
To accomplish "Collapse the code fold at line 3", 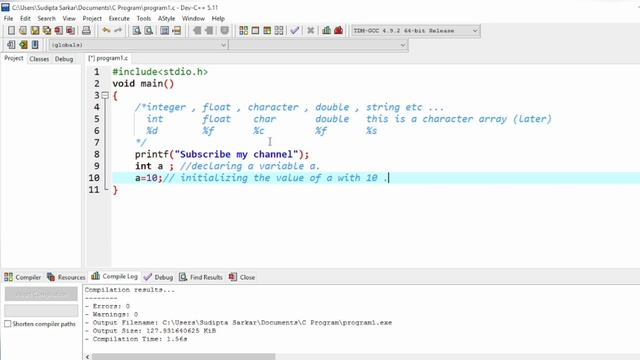I will pos(105,96).
